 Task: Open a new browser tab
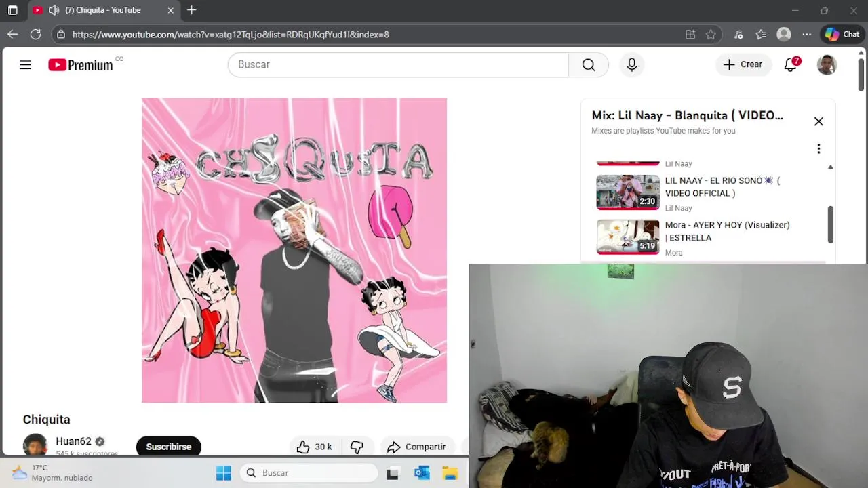click(x=192, y=10)
